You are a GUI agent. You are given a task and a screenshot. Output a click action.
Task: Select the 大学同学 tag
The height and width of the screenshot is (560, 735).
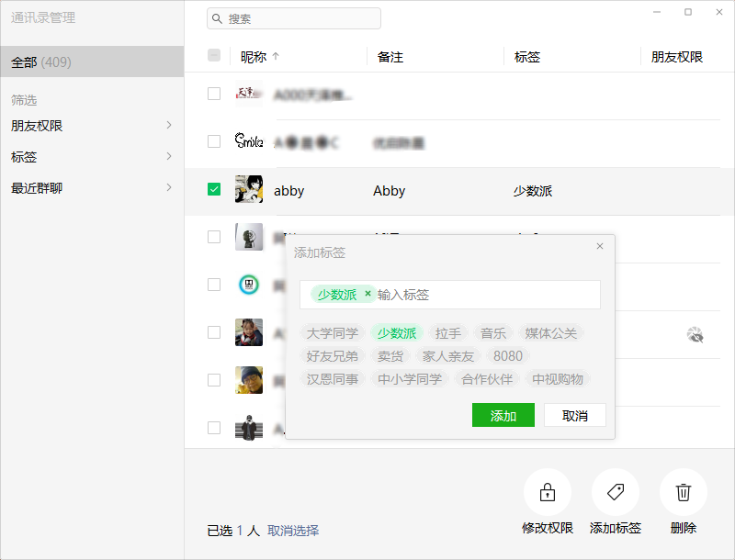point(333,333)
